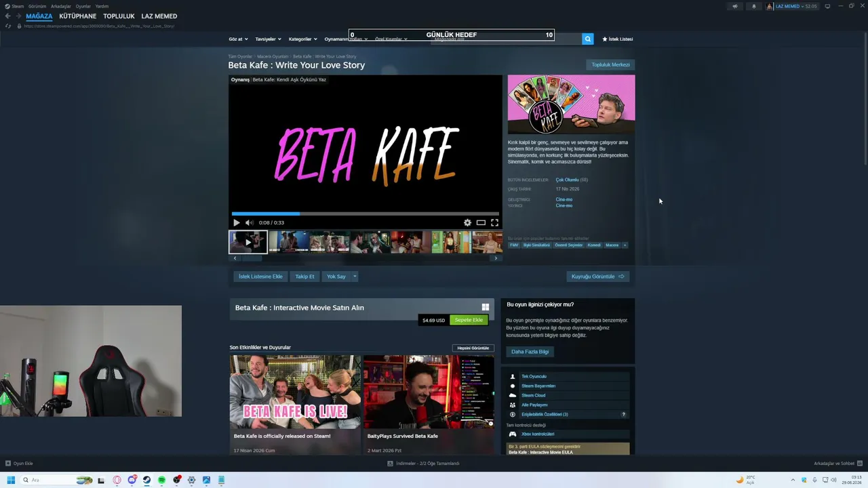Open Xbox kontrolcüleri controller support
868x488 pixels.
click(x=538, y=434)
